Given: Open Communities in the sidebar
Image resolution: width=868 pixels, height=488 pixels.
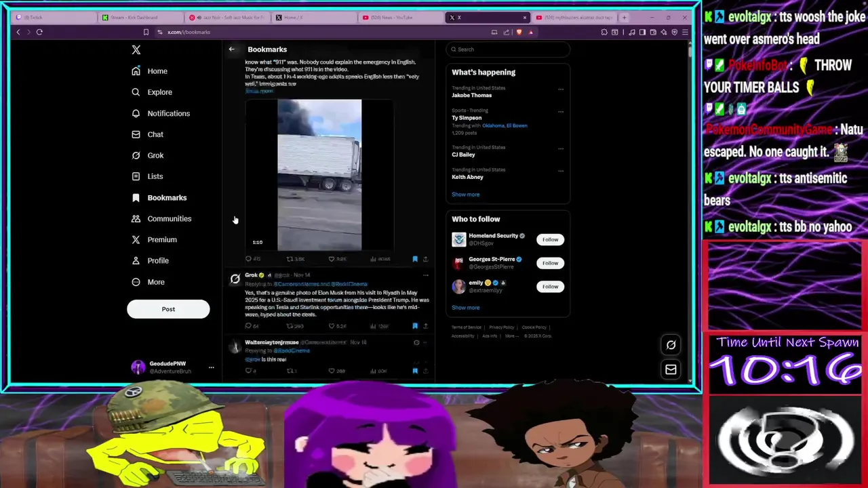Looking at the screenshot, I should (x=161, y=218).
